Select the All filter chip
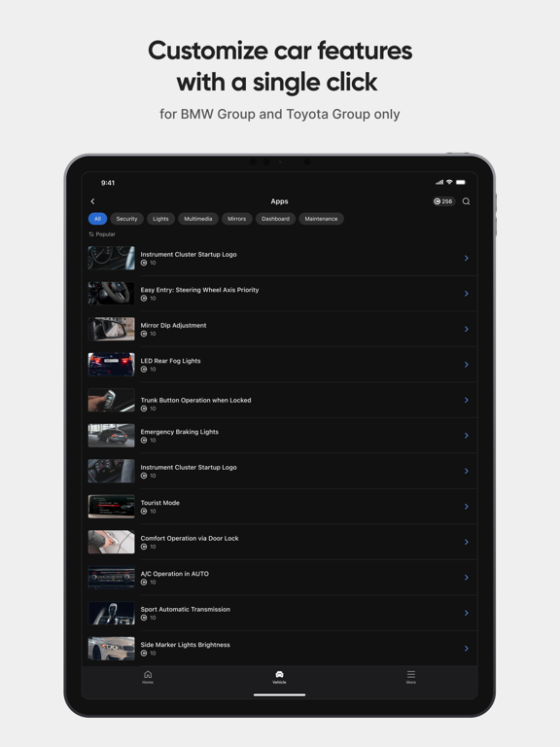Image resolution: width=560 pixels, height=747 pixels. click(97, 219)
